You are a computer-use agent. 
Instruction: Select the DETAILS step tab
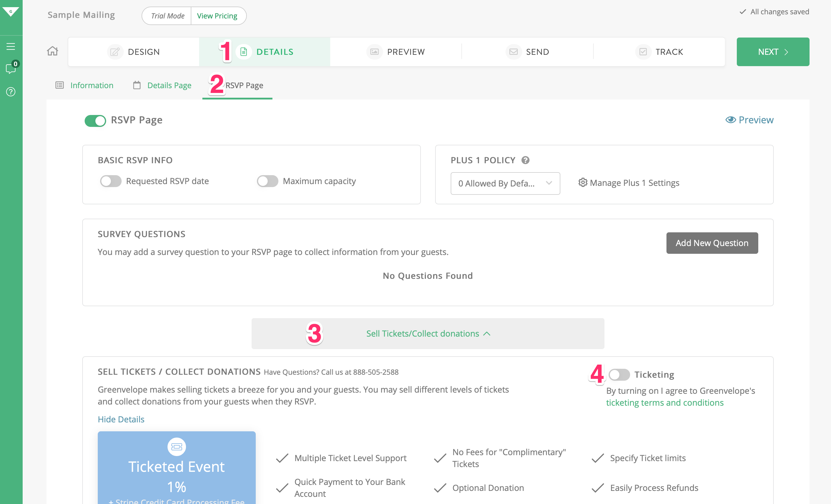click(x=264, y=52)
